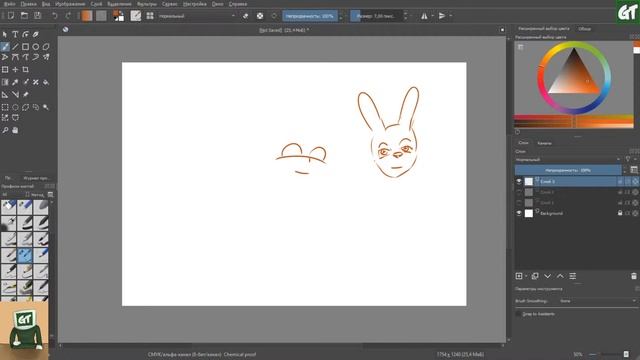Switch to the Каналы tab

[x=544, y=143]
